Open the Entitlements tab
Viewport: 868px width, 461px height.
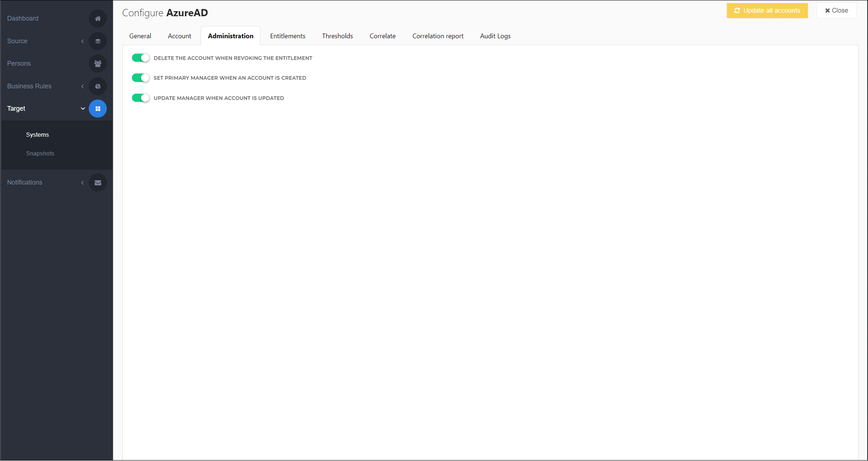point(288,36)
